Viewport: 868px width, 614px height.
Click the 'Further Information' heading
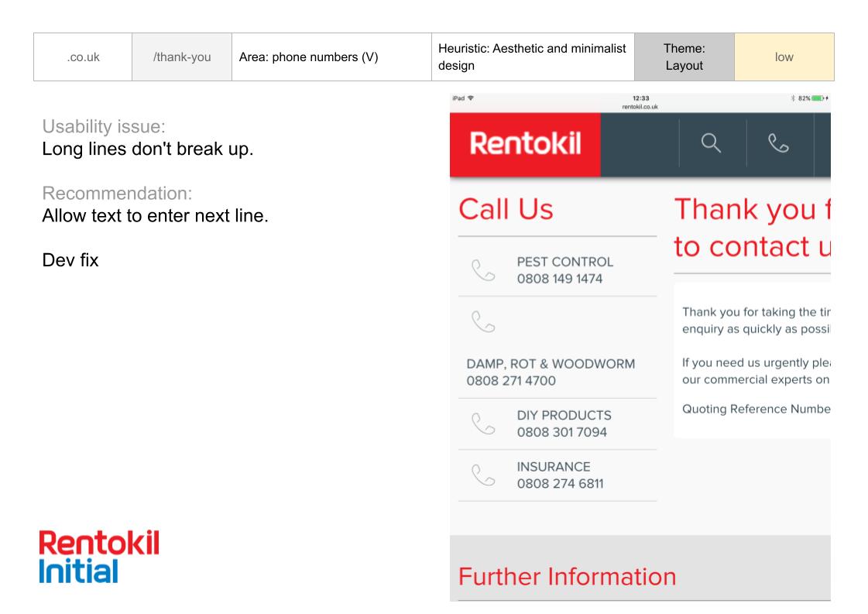coord(567,577)
